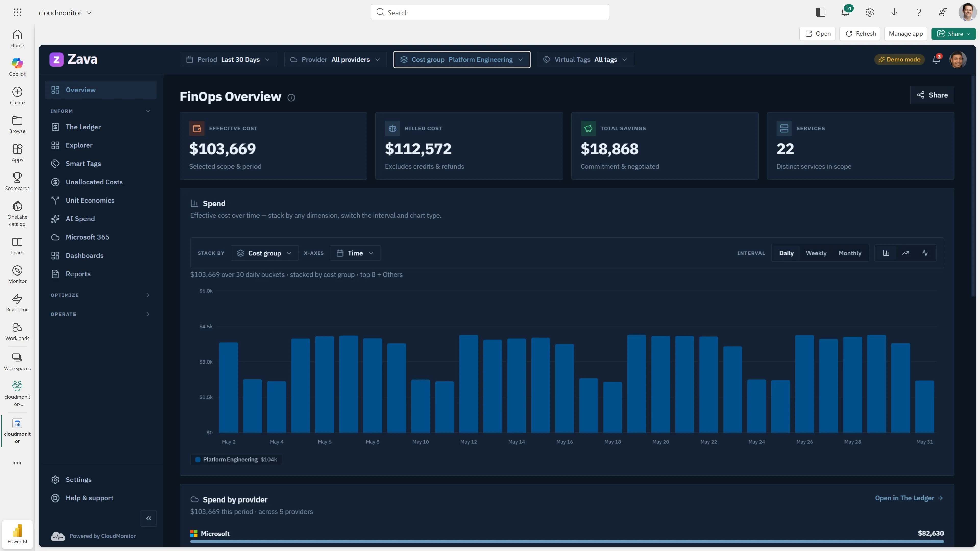This screenshot has width=980, height=551.
Task: Open Workspaces in left rail
Action: [17, 362]
